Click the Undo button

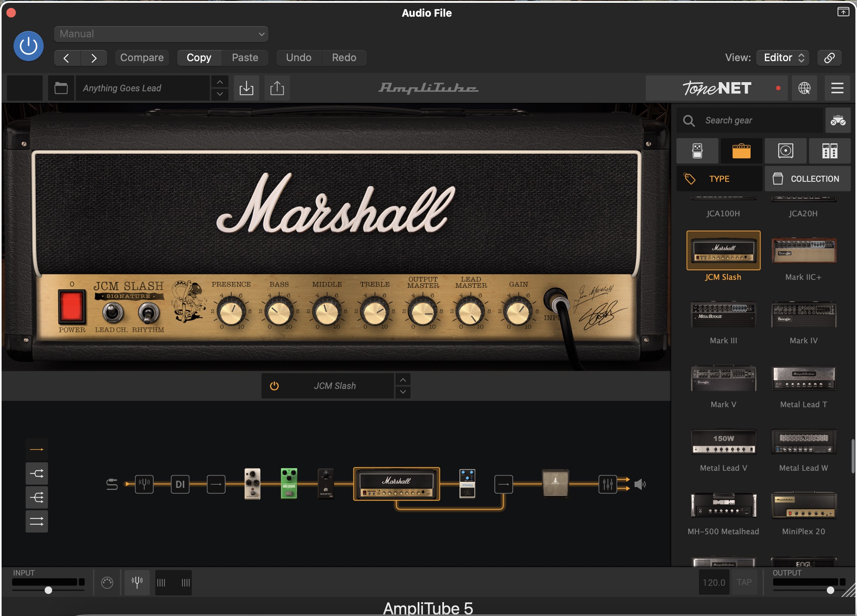click(x=299, y=58)
